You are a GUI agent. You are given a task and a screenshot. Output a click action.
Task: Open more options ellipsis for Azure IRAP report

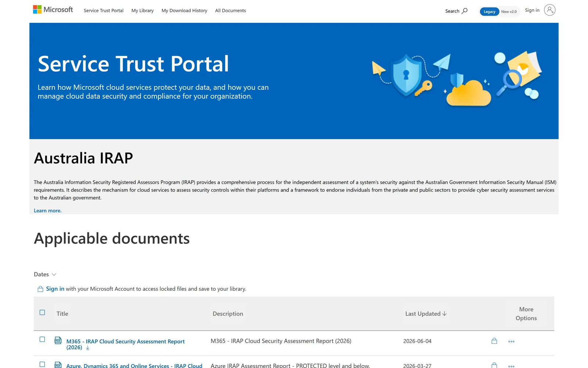(511, 366)
